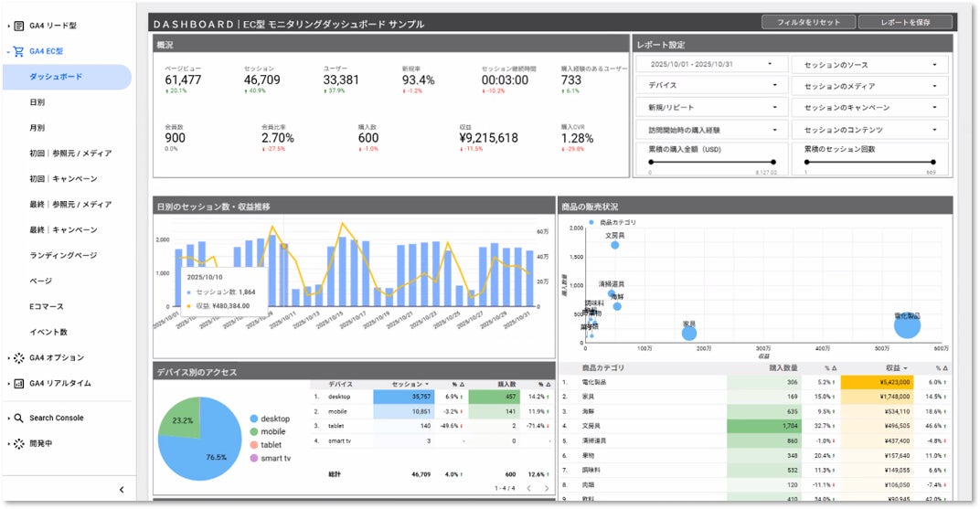
Task: Open the 日別 page in the sidebar
Action: tap(37, 102)
